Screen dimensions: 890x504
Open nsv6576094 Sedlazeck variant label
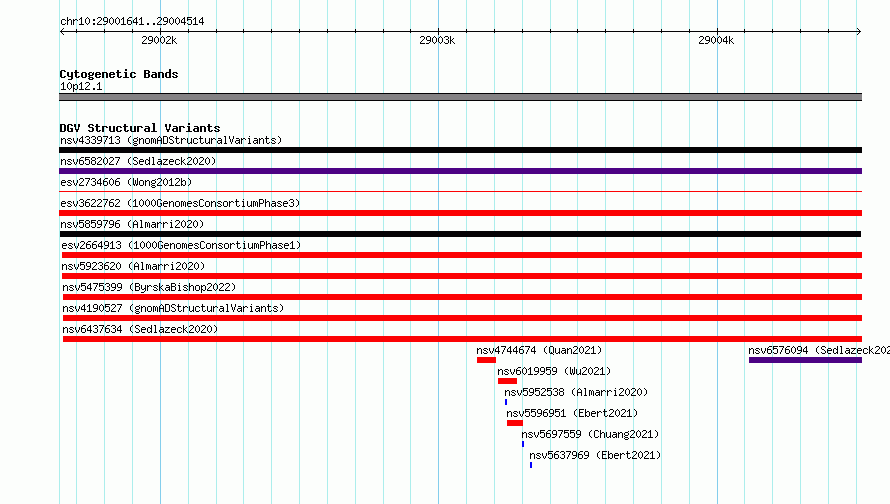coord(819,350)
